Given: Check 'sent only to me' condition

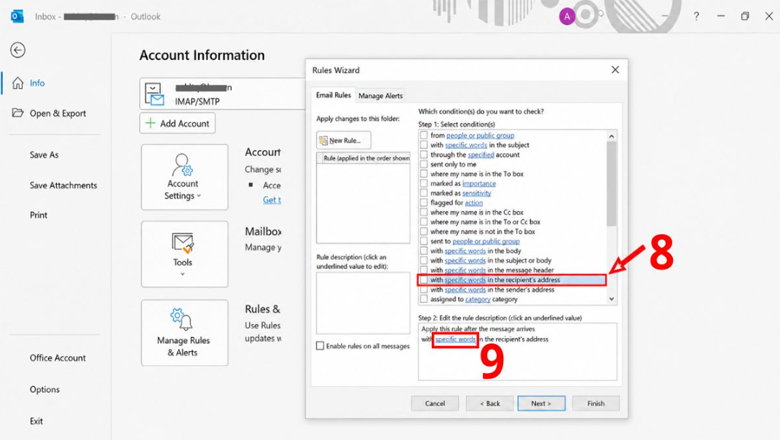Looking at the screenshot, I should tap(424, 164).
